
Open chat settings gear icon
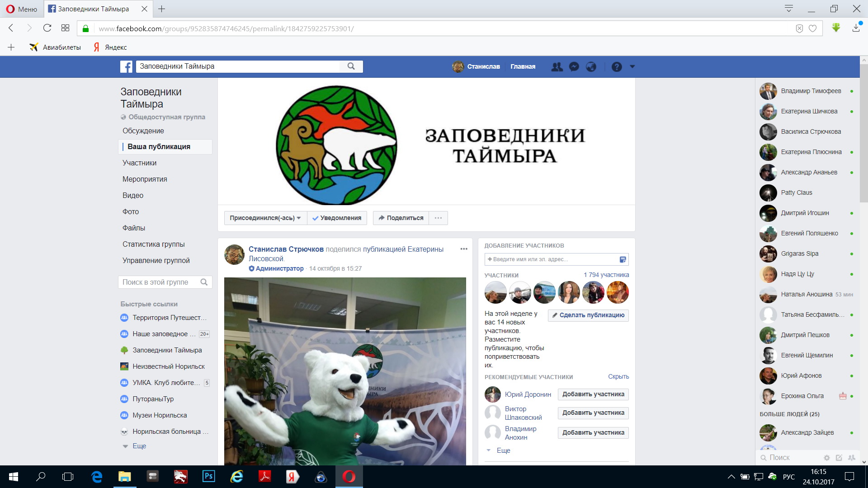tap(827, 458)
